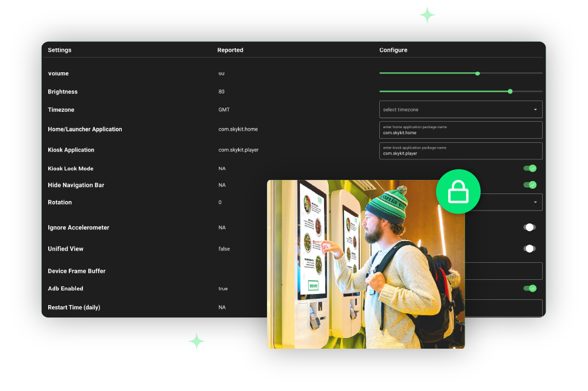The image size is (588, 391).
Task: Click the kiosk photo thumbnail
Action: click(366, 263)
